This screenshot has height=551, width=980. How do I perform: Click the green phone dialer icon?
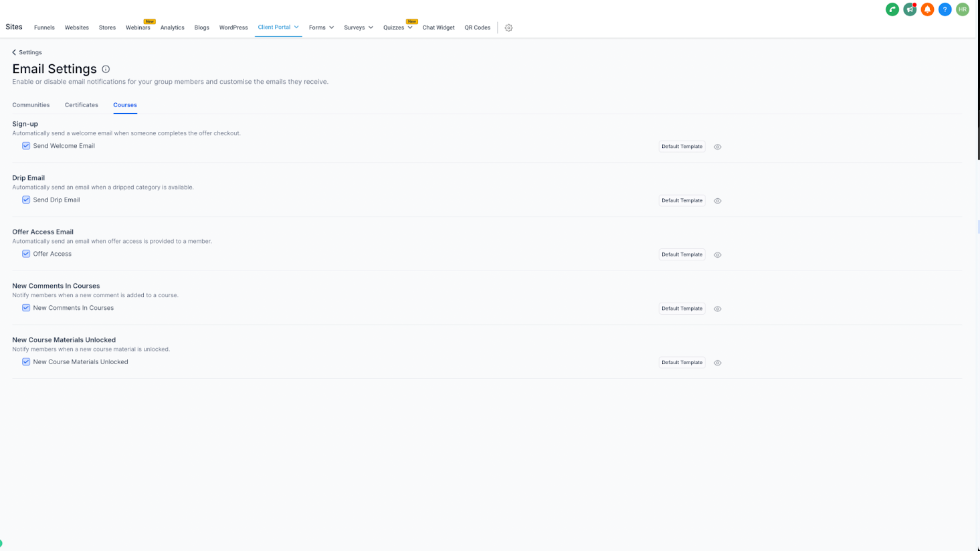[x=892, y=9]
